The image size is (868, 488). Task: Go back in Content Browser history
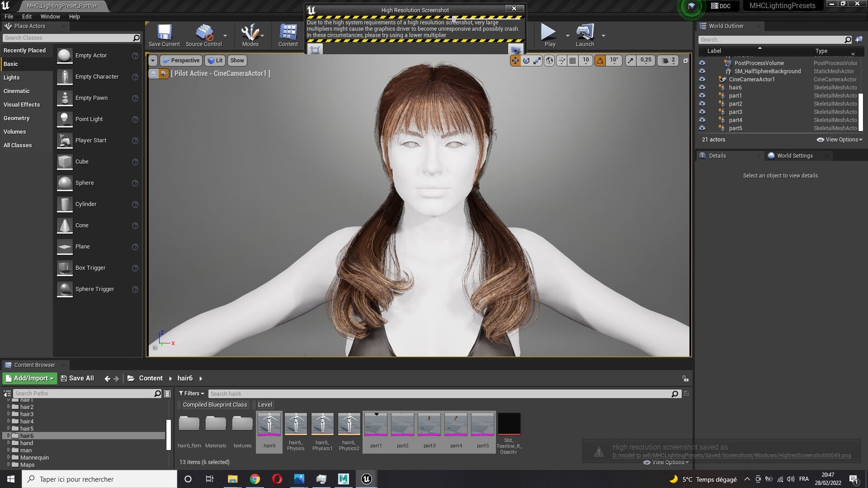coord(107,378)
